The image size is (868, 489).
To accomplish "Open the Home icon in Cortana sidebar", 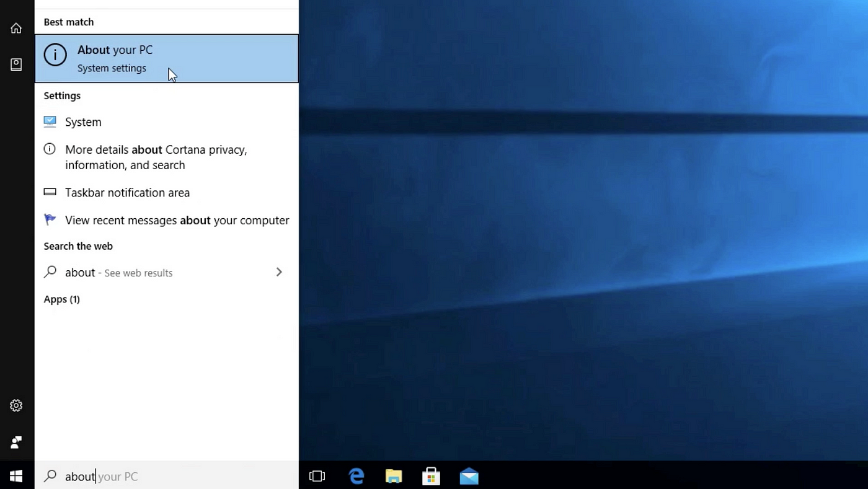I will tap(16, 28).
